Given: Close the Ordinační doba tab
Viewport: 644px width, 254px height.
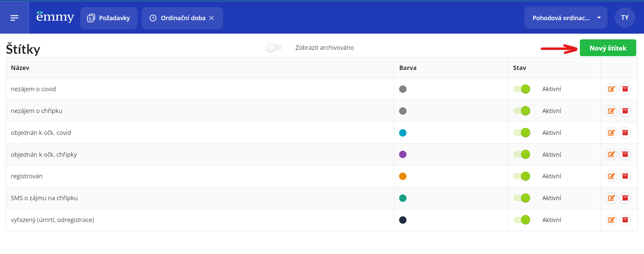Looking at the screenshot, I should (212, 18).
